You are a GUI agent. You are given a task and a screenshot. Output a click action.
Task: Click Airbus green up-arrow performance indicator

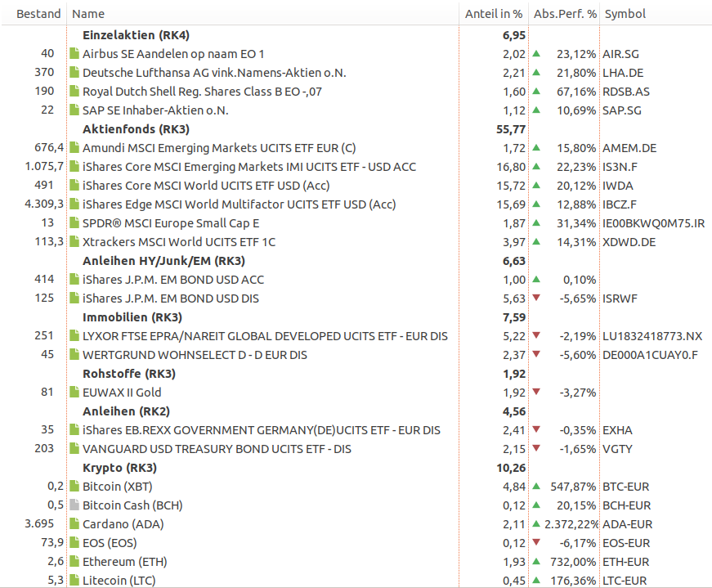point(536,53)
